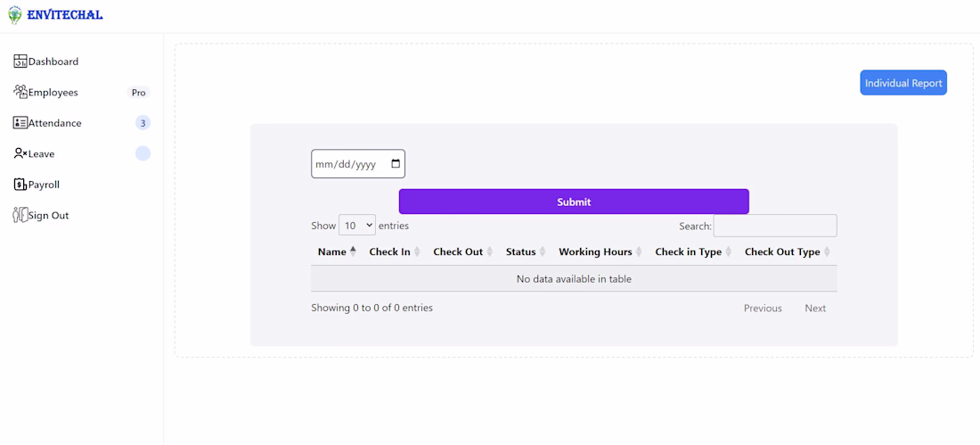
Task: Click the Payroll document icon
Action: [x=20, y=185]
